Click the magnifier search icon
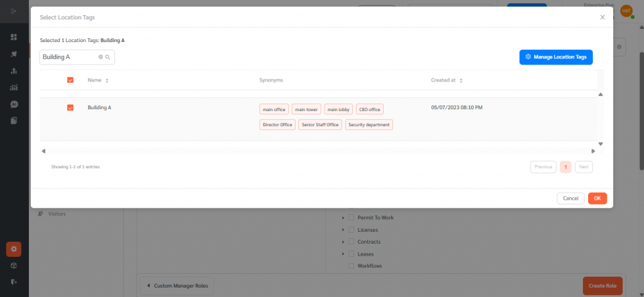Screen dimensions: 644x297 click(108, 57)
